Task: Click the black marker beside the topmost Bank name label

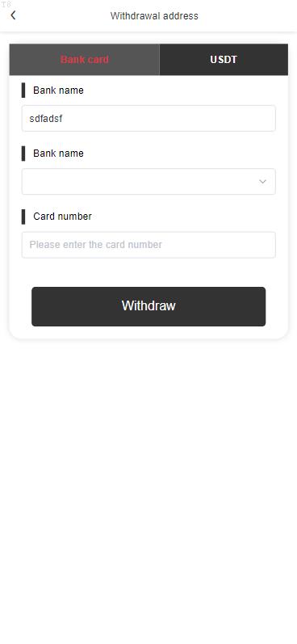Action: 23,90
